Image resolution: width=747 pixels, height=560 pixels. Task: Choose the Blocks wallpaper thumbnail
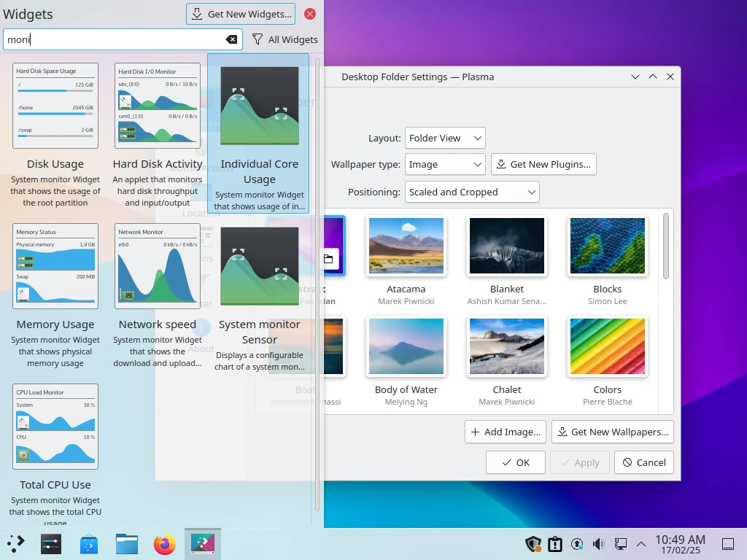point(608,246)
